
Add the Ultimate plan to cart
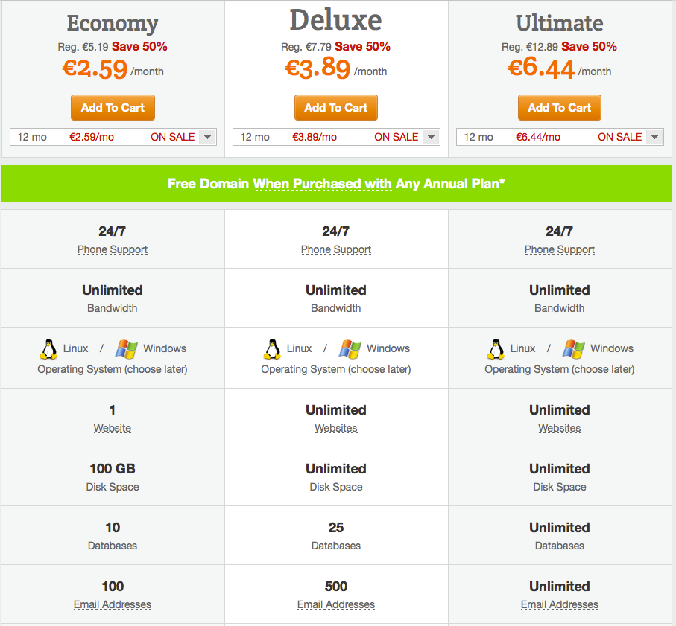click(x=559, y=108)
